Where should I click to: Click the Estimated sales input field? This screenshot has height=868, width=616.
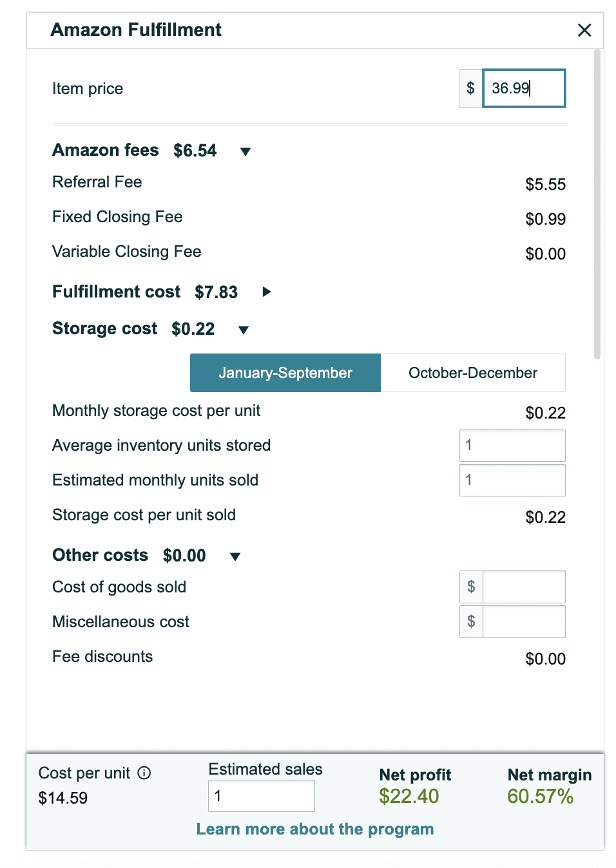tap(262, 796)
